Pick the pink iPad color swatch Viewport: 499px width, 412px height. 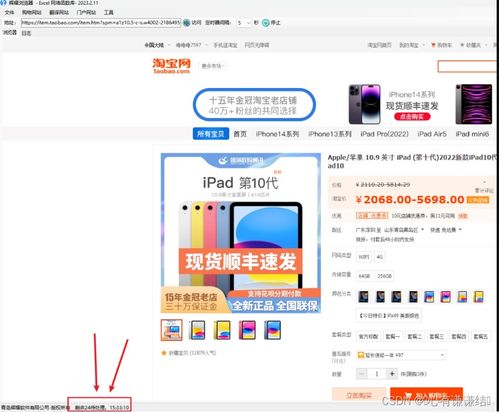click(x=446, y=296)
